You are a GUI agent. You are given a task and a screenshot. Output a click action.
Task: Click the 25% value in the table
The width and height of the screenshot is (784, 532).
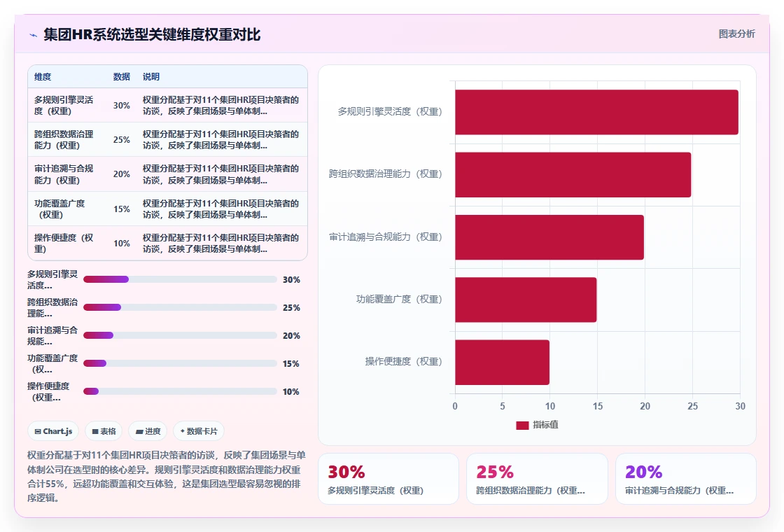(x=122, y=139)
